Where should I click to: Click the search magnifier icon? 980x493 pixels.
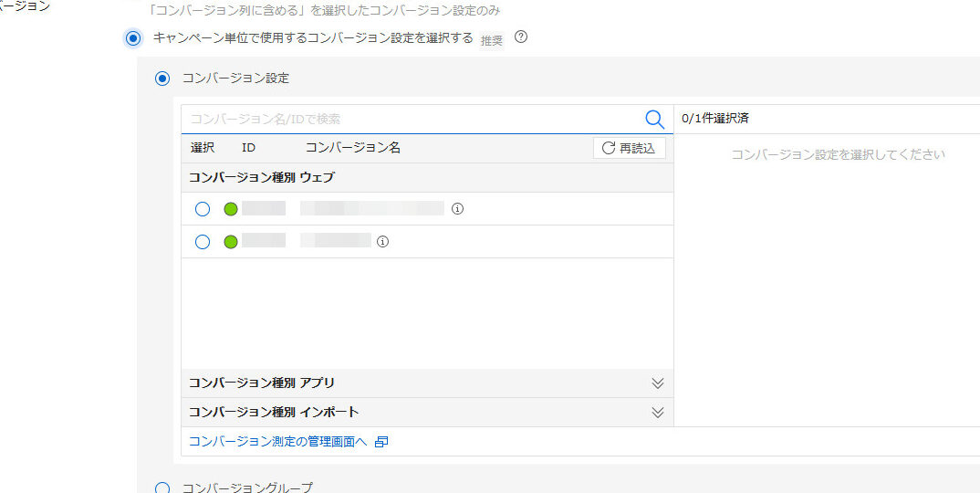pyautogui.click(x=654, y=119)
